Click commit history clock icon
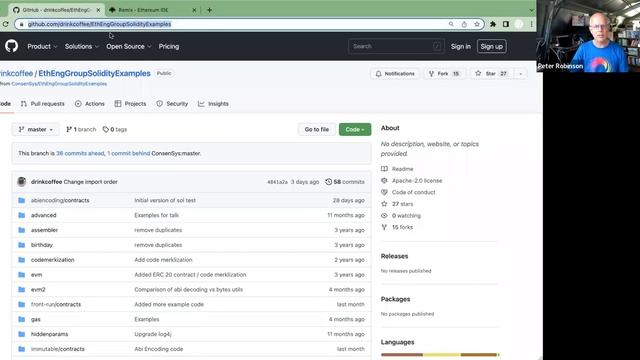Image resolution: width=640 pixels, height=360 pixels. point(328,182)
